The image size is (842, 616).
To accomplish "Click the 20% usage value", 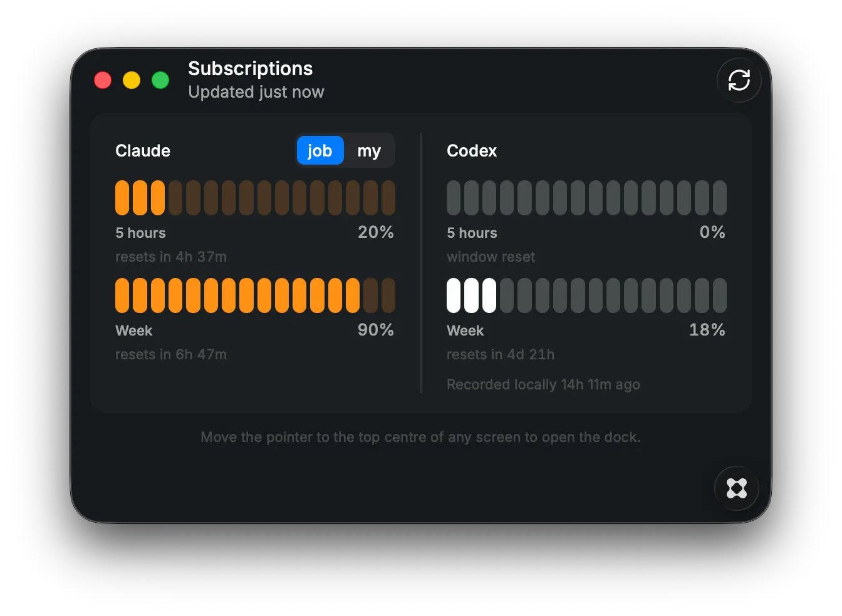I will (376, 232).
